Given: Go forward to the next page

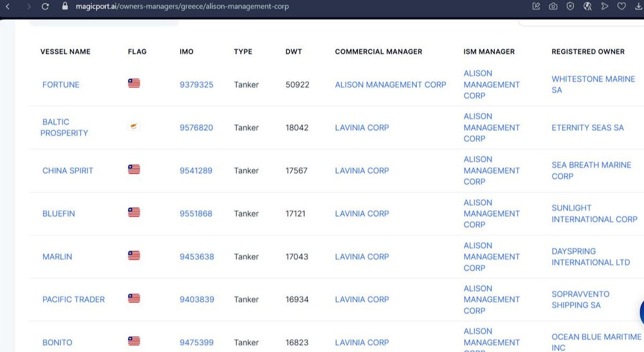Looking at the screenshot, I should (x=29, y=6).
